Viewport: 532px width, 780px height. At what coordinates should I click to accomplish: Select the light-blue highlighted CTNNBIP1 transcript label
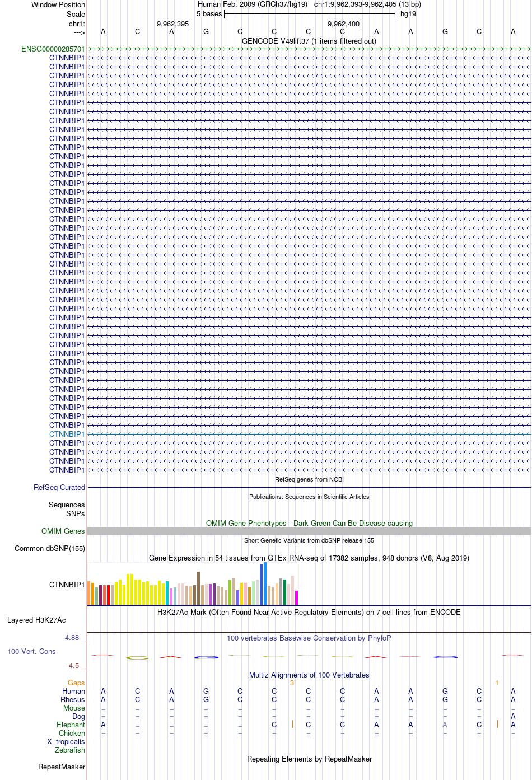pos(67,434)
